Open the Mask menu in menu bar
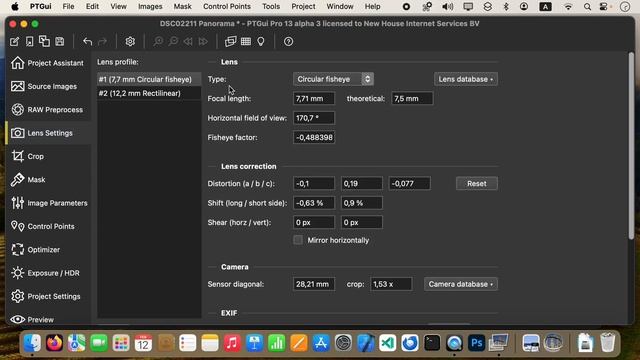Image resolution: width=640 pixels, height=360 pixels. 182,7
